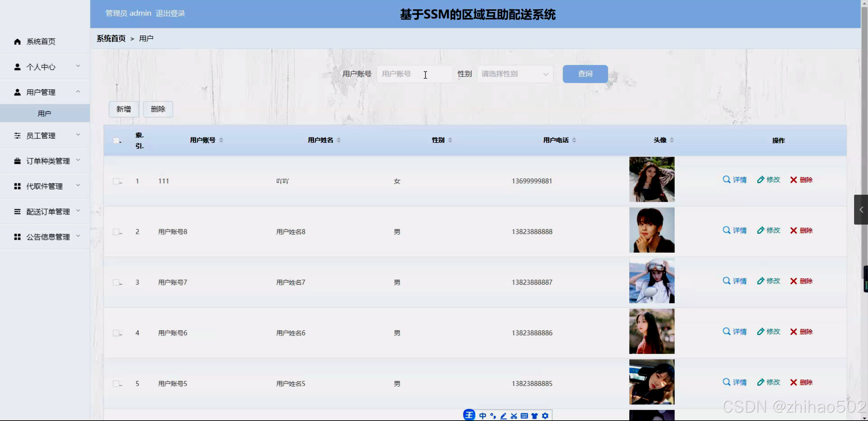Select the checkbox for row 4 用户账号6

pyautogui.click(x=116, y=333)
